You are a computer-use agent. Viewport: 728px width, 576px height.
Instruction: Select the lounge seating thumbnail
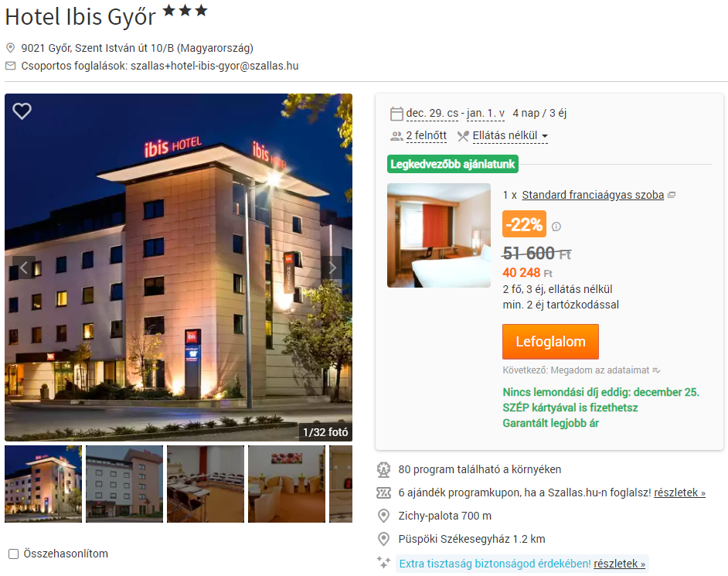[287, 484]
